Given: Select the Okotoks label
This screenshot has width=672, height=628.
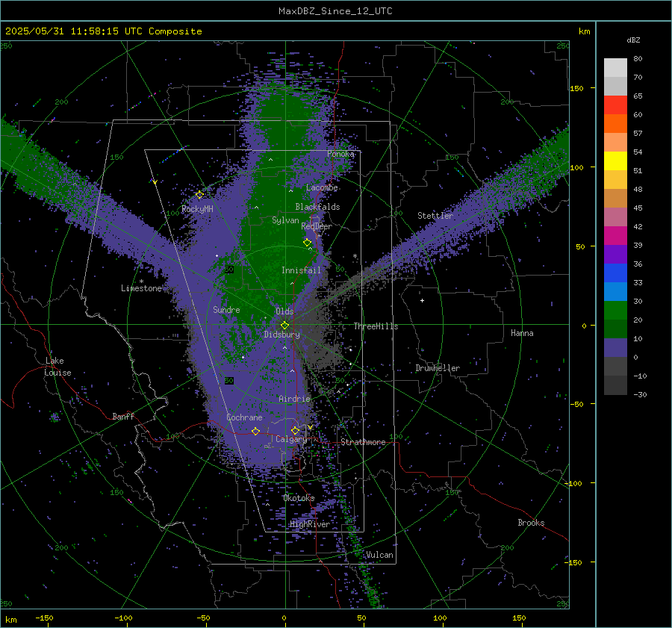Looking at the screenshot, I should [299, 498].
